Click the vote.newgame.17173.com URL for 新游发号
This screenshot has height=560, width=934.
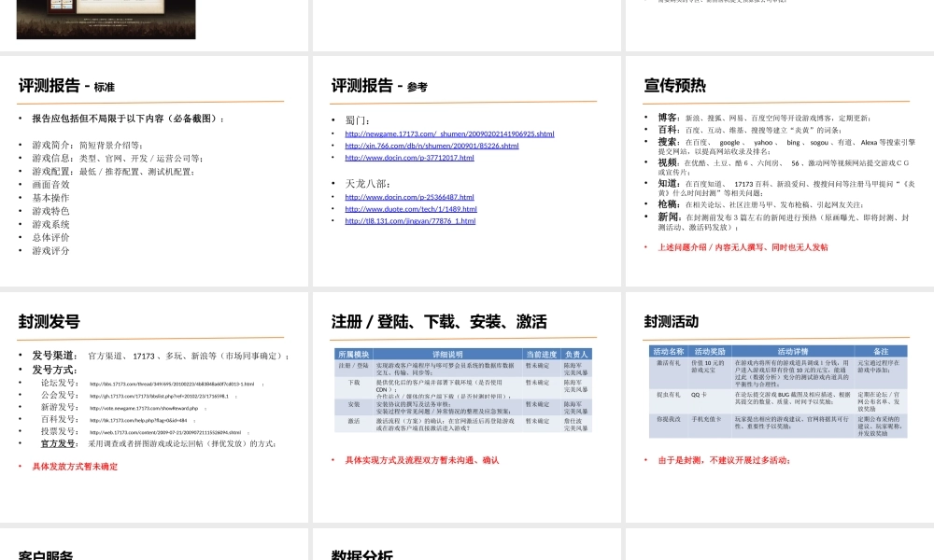point(144,408)
